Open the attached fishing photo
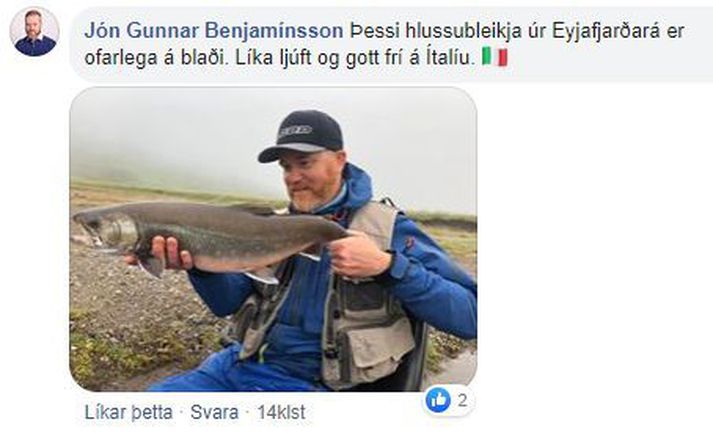 click(x=273, y=239)
